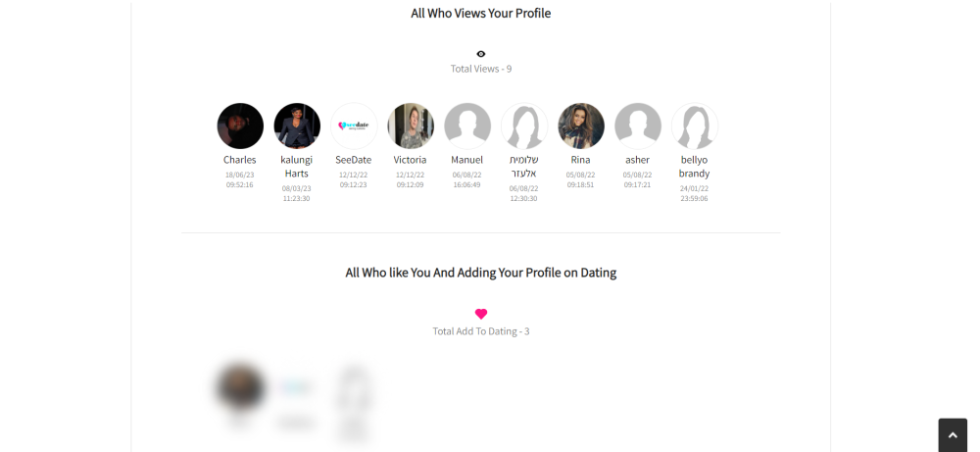Screen dimensions: 980x452
Task: Click the asher name link
Action: pyautogui.click(x=638, y=160)
